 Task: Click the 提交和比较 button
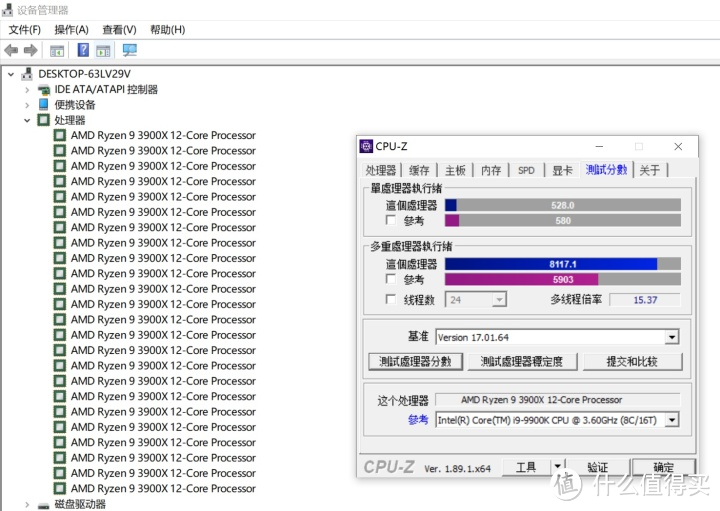[x=632, y=361]
